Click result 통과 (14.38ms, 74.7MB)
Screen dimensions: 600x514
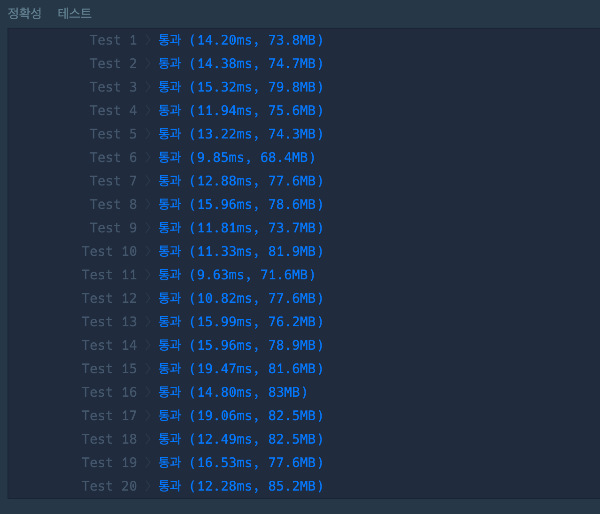tap(241, 64)
